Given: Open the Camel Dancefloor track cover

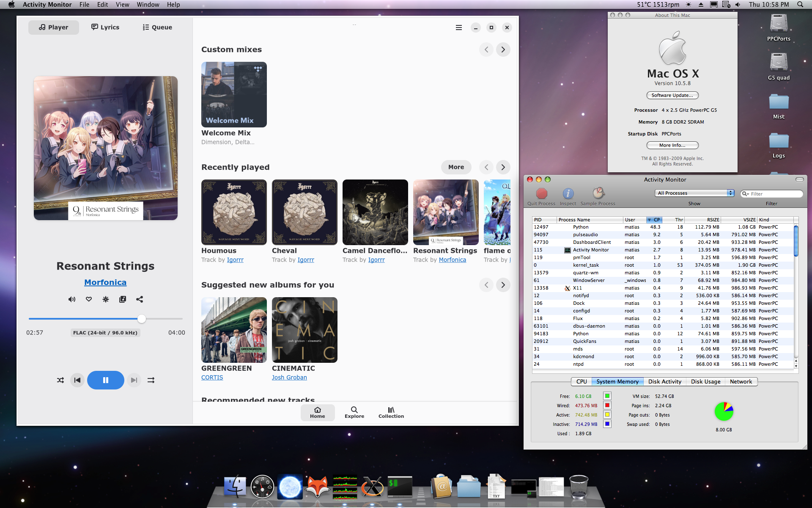Looking at the screenshot, I should (375, 212).
